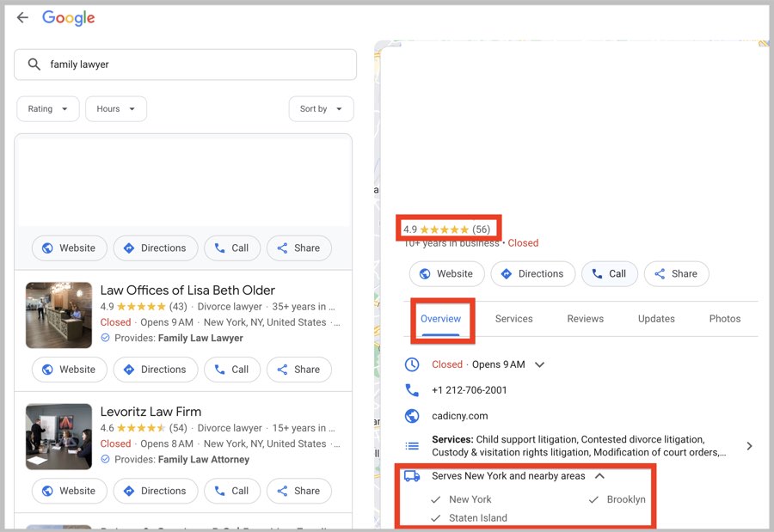Viewport: 774px width, 532px height.
Task: Click Provides: Family Law Lawyer text
Action: 179,338
